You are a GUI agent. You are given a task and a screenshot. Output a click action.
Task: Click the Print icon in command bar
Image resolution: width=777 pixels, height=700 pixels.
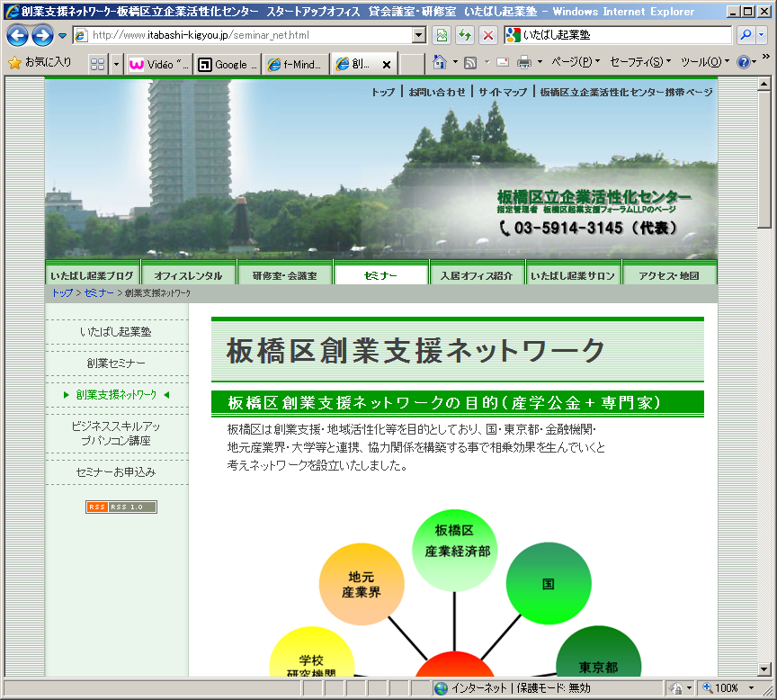tap(524, 63)
